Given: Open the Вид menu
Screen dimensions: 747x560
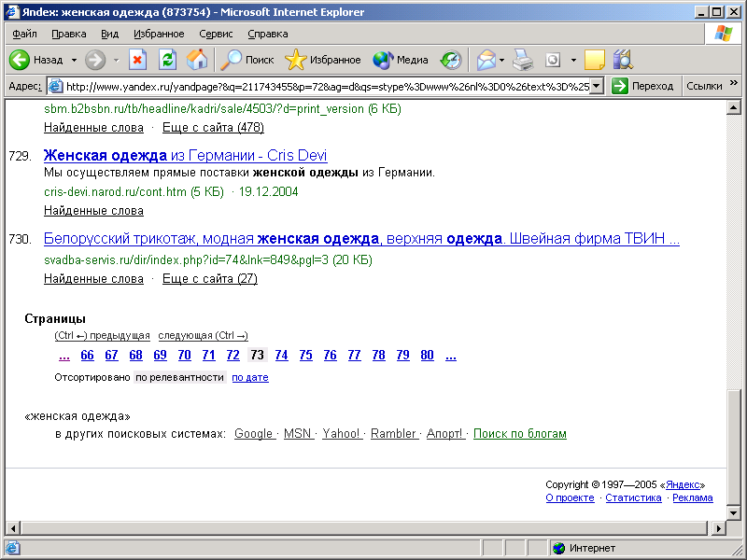Looking at the screenshot, I should [x=109, y=34].
